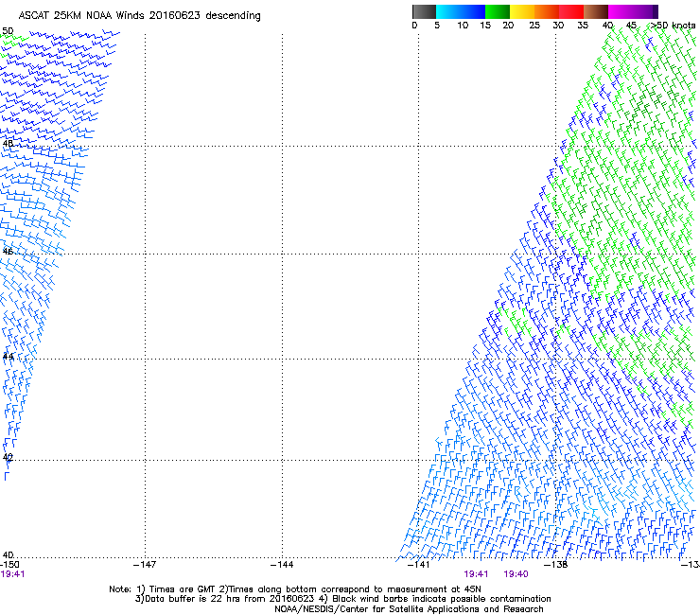This screenshot has height=615, width=700.
Task: Select the green 15-20 knots color segment
Action: (x=498, y=11)
